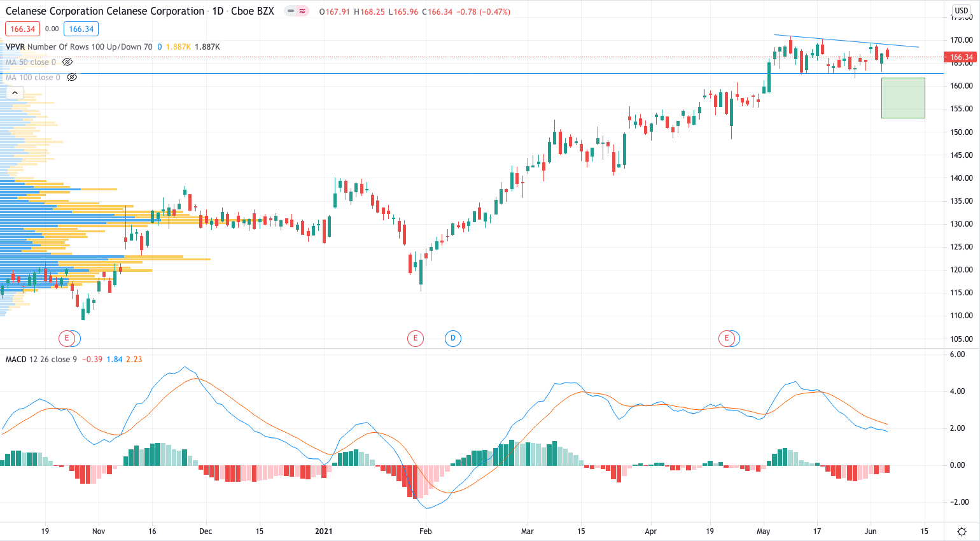Show the hidden MA 100 indicator via eye icon
Screen dimensions: 980x541
tap(72, 77)
